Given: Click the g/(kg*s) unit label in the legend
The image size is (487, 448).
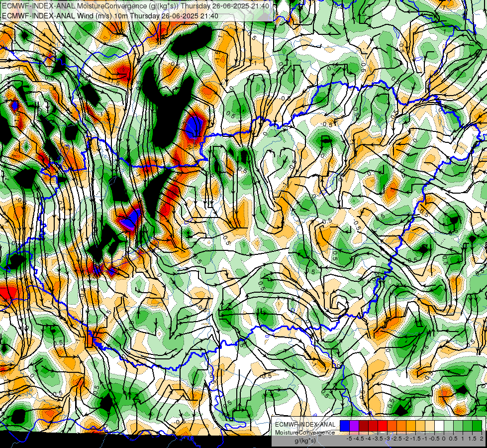Looking at the screenshot, I should 305,441.
